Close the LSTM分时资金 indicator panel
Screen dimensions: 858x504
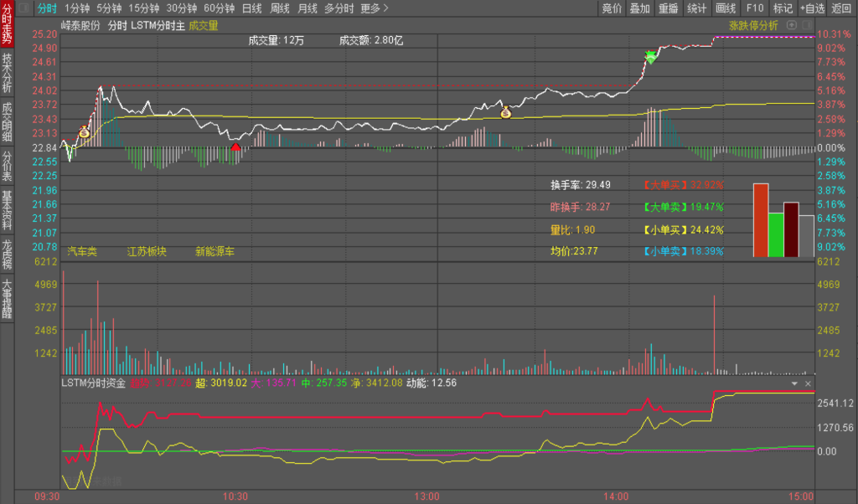click(x=808, y=383)
